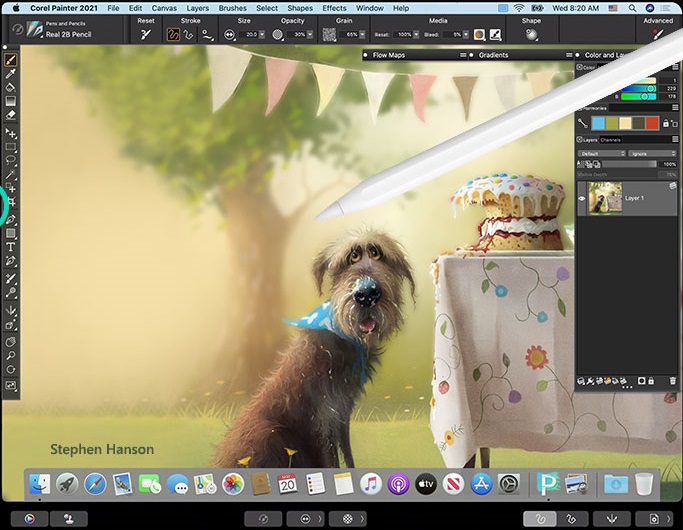Open the Gradients panel options menu
Screen dimensions: 683x530
coord(569,55)
